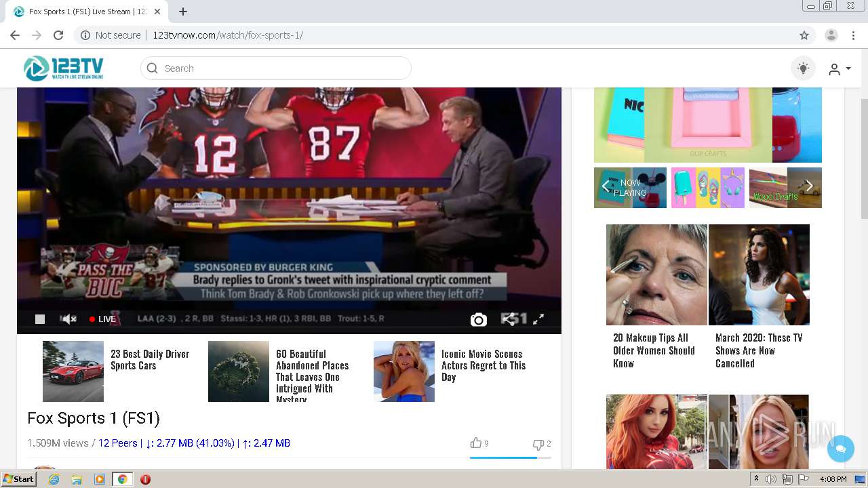Open the Windows Start menu
Image resolution: width=868 pixels, height=488 pixels.
(x=18, y=479)
